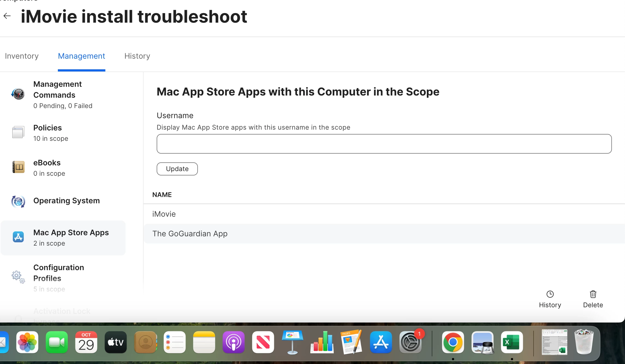Open Photos from the Dock

(x=27, y=342)
